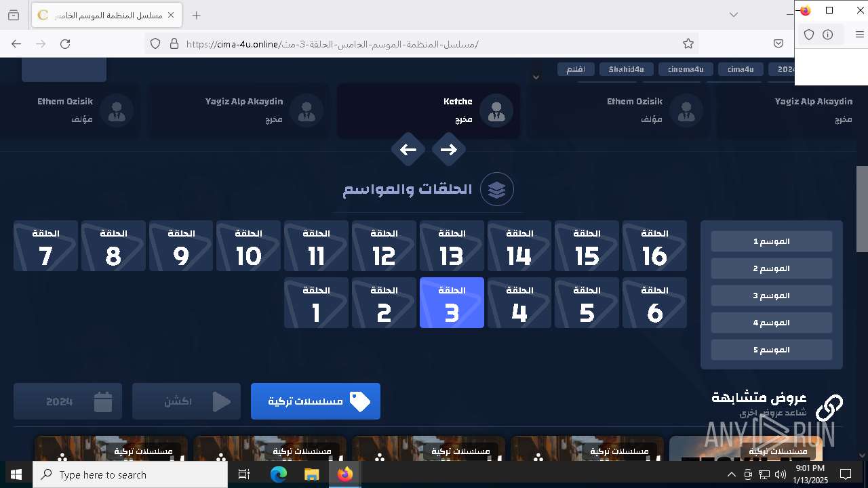Show previous crew with left arrow
The image size is (868, 488).
(x=408, y=150)
